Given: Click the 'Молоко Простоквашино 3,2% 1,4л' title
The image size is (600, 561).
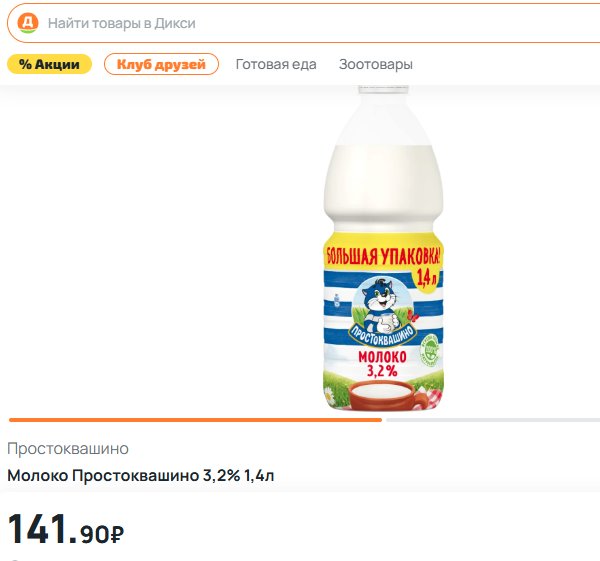Looking at the screenshot, I should pos(140,476).
